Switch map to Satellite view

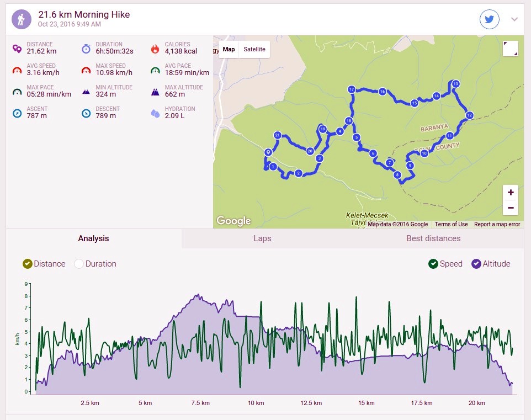pyautogui.click(x=254, y=50)
